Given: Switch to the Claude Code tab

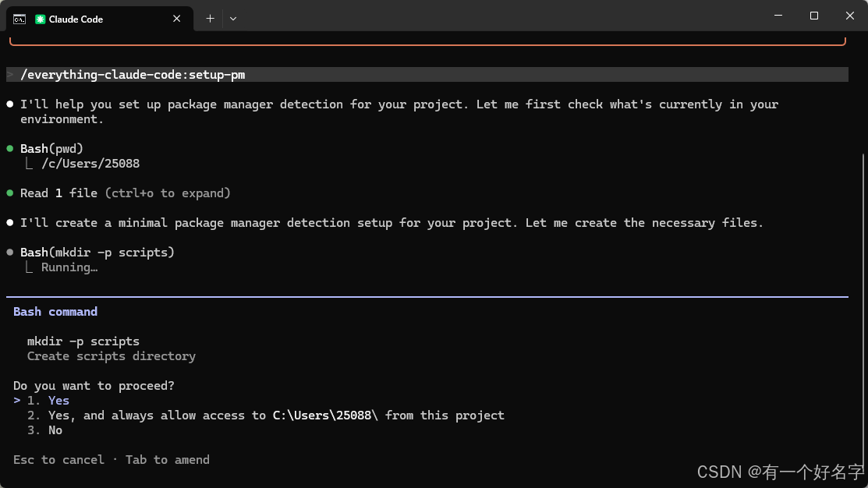Looking at the screenshot, I should (x=100, y=19).
